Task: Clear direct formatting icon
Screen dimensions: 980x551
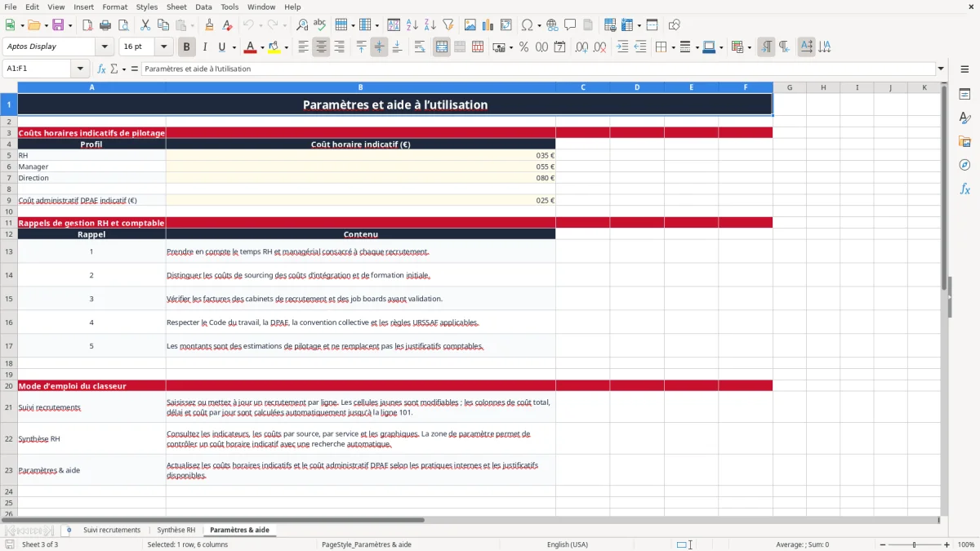Action: [x=228, y=25]
